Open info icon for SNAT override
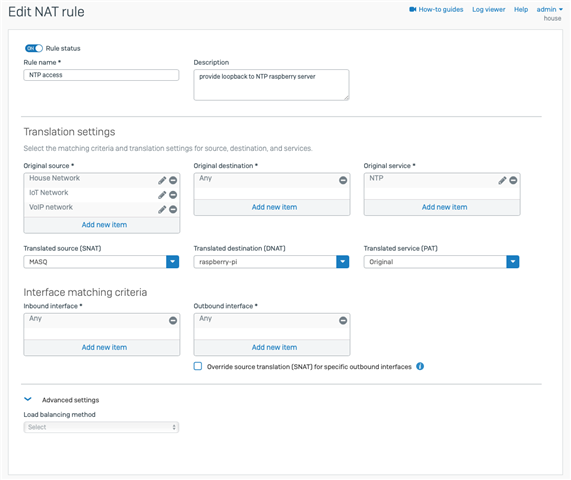Viewport: 571px width, 480px height. tap(420, 366)
